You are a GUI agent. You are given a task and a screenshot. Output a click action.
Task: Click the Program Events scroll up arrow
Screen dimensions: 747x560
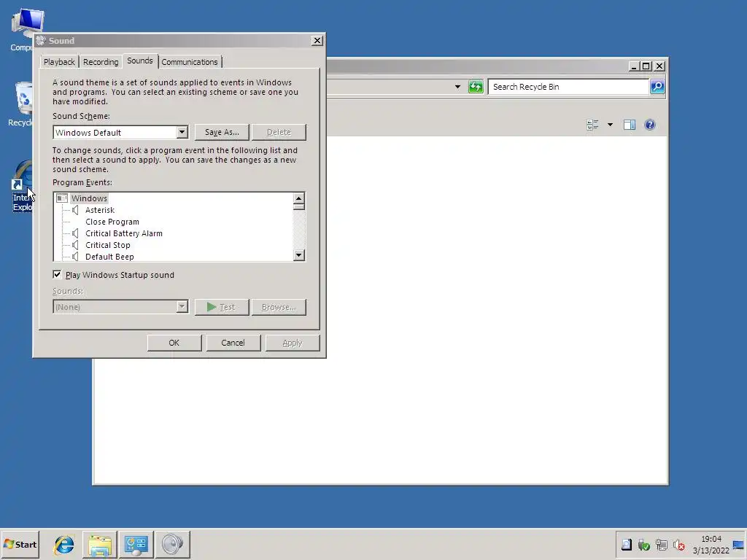tap(298, 198)
